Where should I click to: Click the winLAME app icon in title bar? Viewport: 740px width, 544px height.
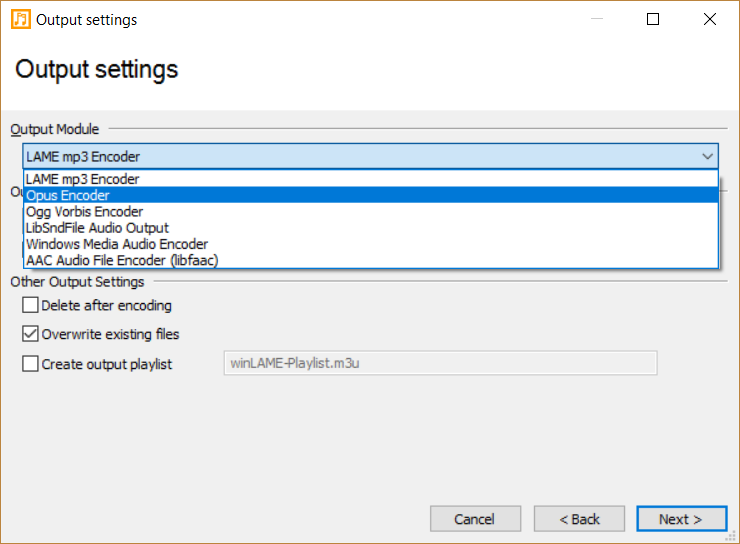pos(21,19)
